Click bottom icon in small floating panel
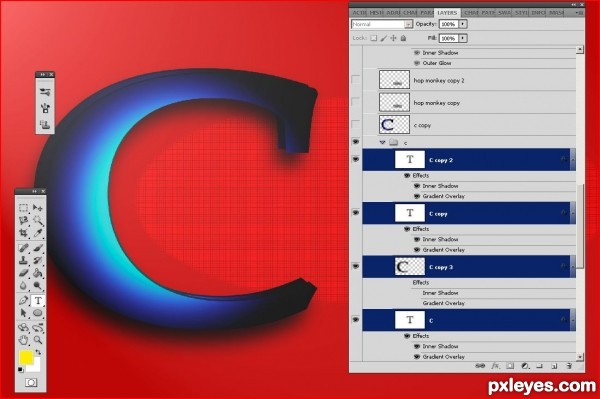The width and height of the screenshot is (600, 399). click(45, 124)
